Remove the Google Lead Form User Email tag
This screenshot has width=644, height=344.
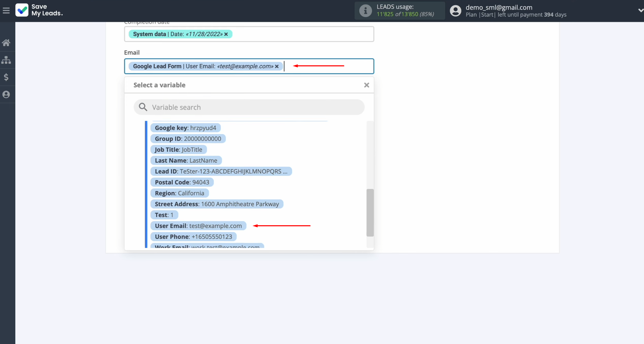(x=277, y=66)
